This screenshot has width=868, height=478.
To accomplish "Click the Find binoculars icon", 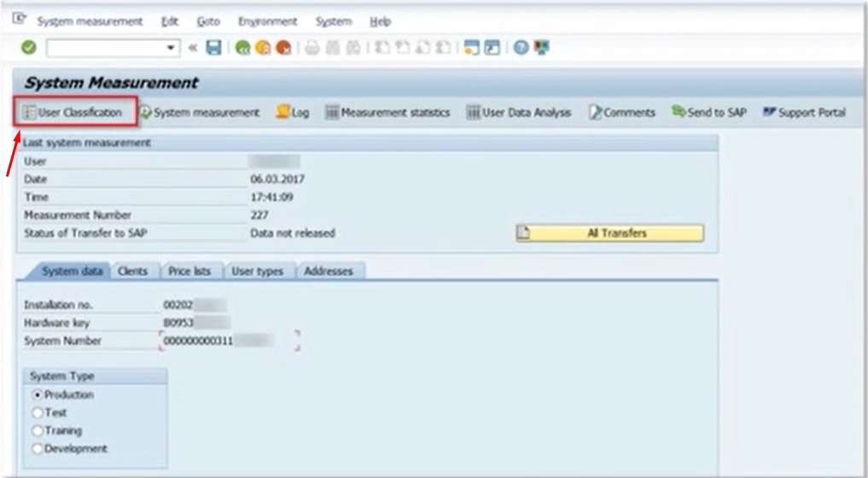I will 333,48.
